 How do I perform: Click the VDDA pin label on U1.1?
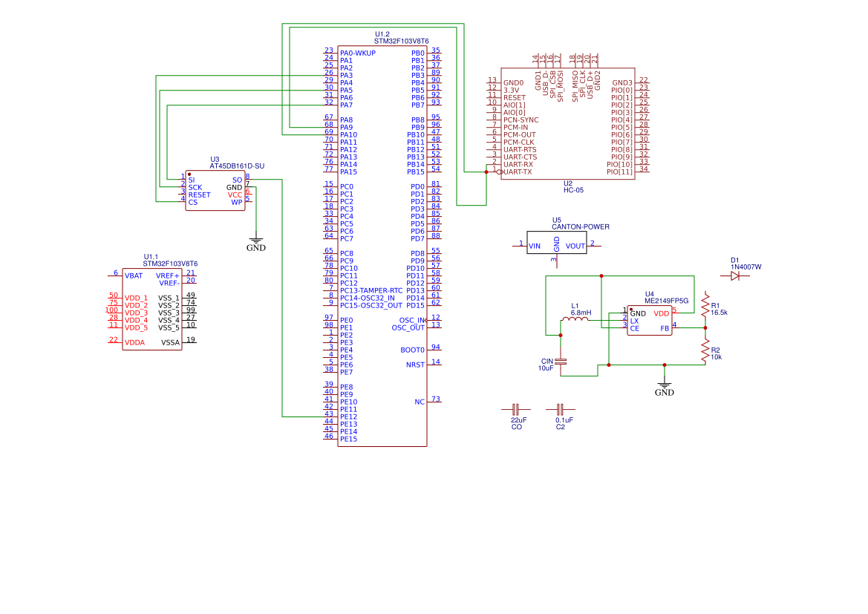pos(134,342)
